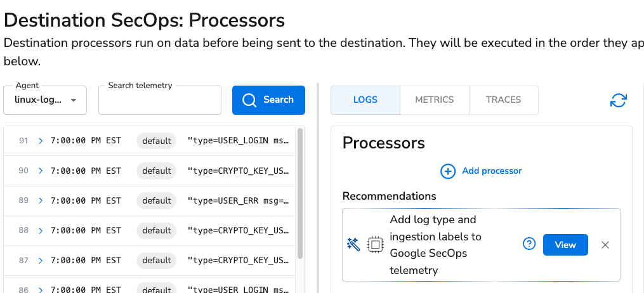Switch to the TRACES tab
Screen dimensions: 644x293
click(x=504, y=100)
